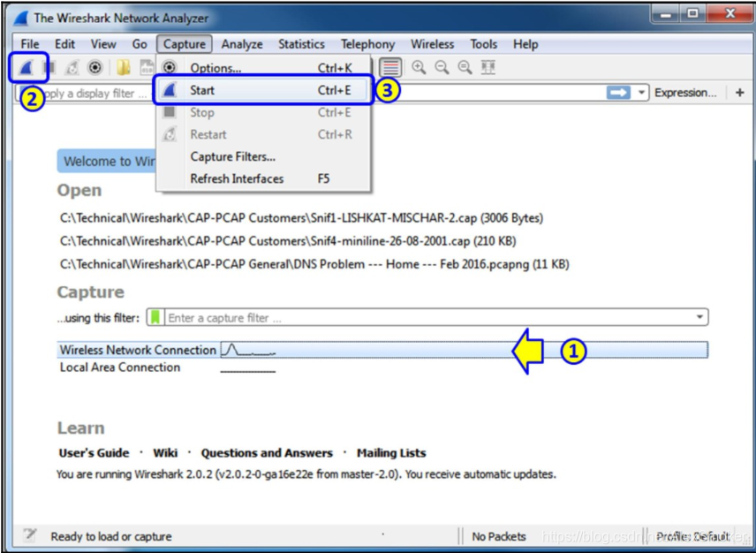The width and height of the screenshot is (756, 553).
Task: Select the Wireless Network Connection interface
Action: coord(382,350)
